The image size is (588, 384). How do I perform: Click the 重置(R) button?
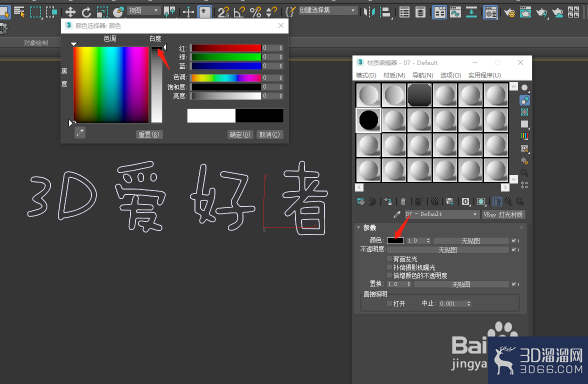pos(149,134)
